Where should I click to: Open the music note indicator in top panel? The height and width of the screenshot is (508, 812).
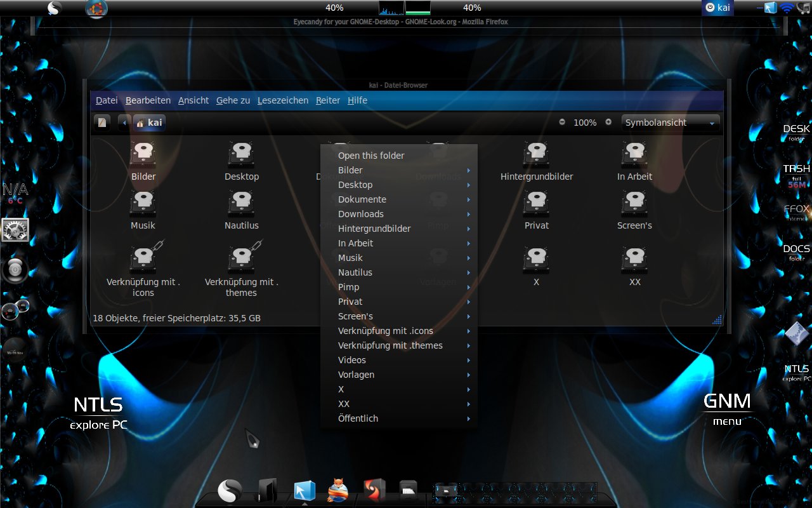[803, 8]
